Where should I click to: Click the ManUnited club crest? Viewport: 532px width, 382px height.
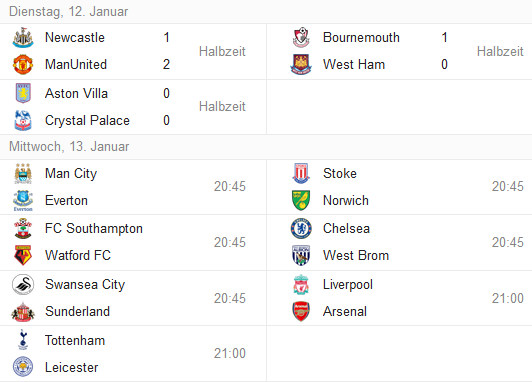click(x=23, y=64)
